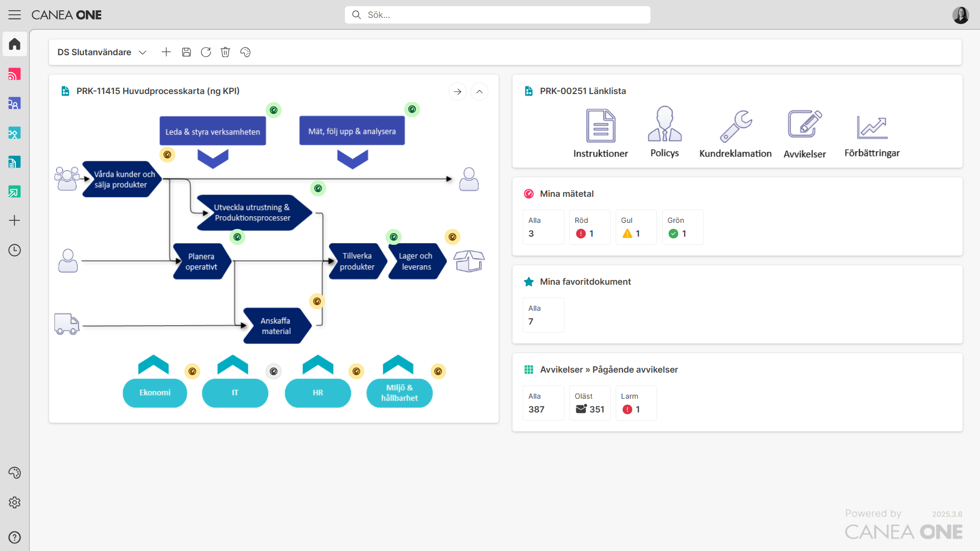Collapse the Huvudprocesskarta panel
Viewport: 980px width, 551px height.
(479, 91)
